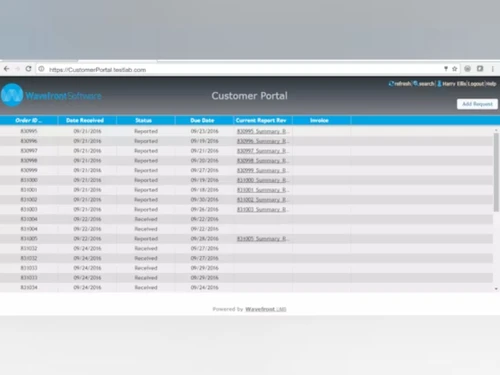The height and width of the screenshot is (375, 500).
Task: Open the 831005 Summary report link
Action: [263, 239]
